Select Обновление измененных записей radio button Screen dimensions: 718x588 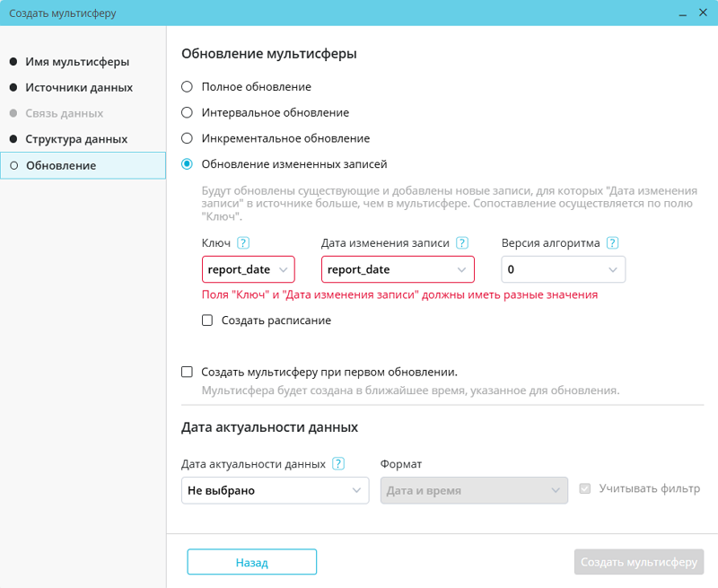coord(187,164)
